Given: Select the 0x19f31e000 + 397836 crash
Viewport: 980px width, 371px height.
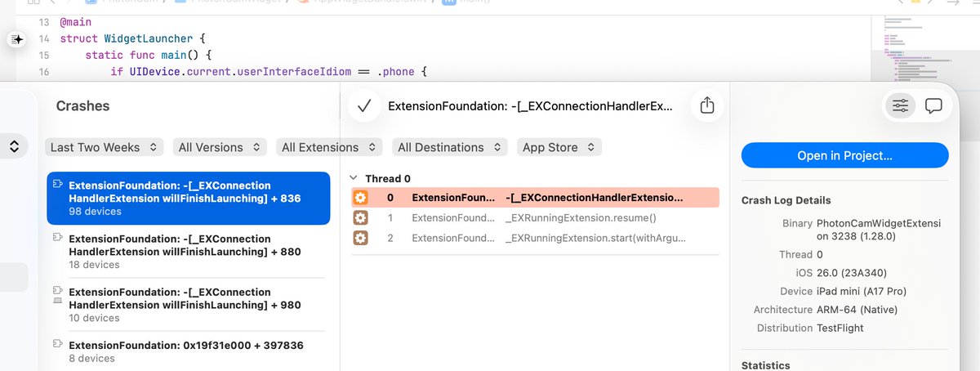Looking at the screenshot, I should point(189,351).
